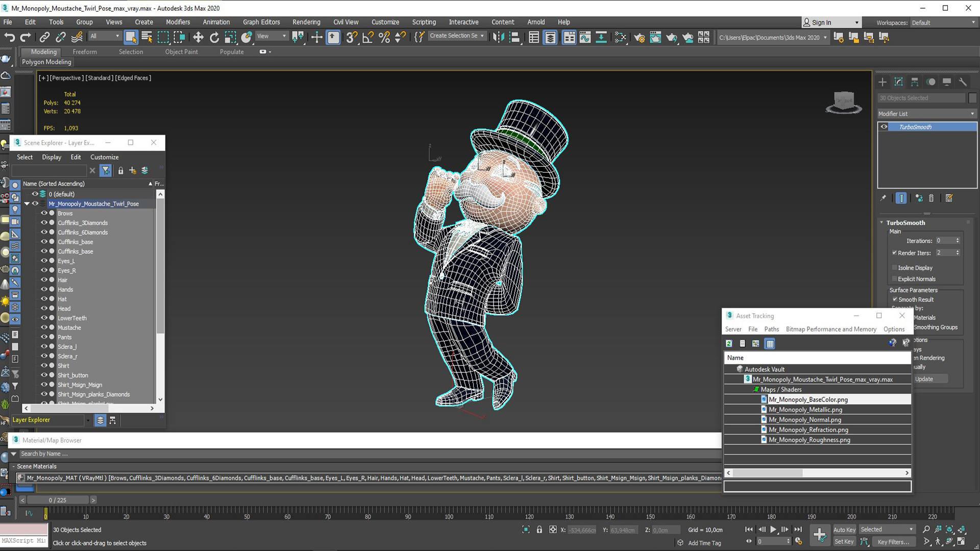Select the Move tool
This screenshot has width=980, height=551.
(x=198, y=37)
